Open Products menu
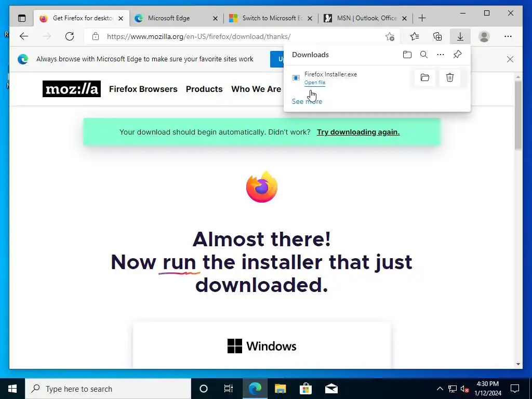Image resolution: width=532 pixels, height=399 pixels. click(204, 89)
